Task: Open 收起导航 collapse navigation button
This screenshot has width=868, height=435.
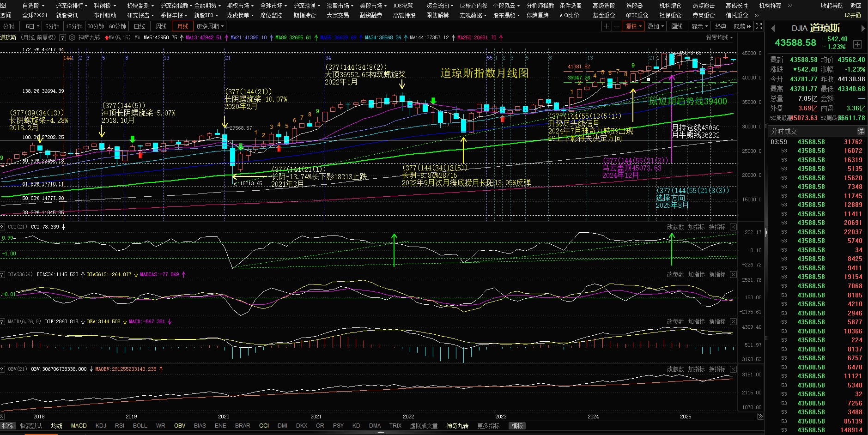Action: (x=832, y=6)
